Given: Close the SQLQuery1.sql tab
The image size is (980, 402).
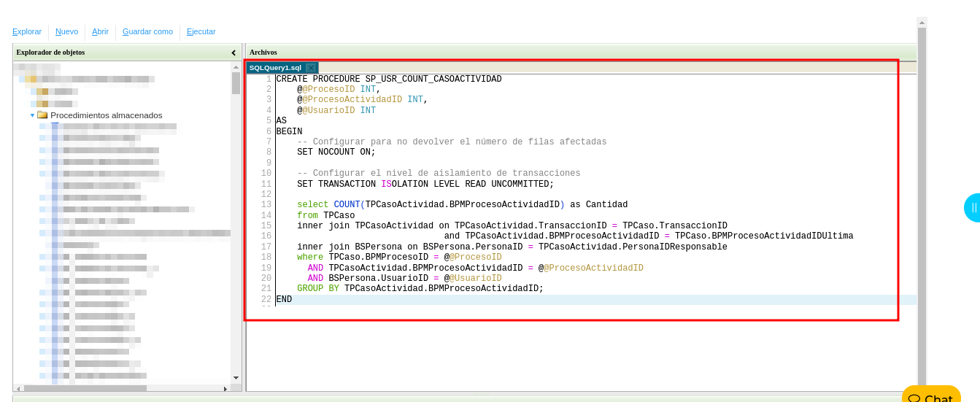Looking at the screenshot, I should click(311, 68).
